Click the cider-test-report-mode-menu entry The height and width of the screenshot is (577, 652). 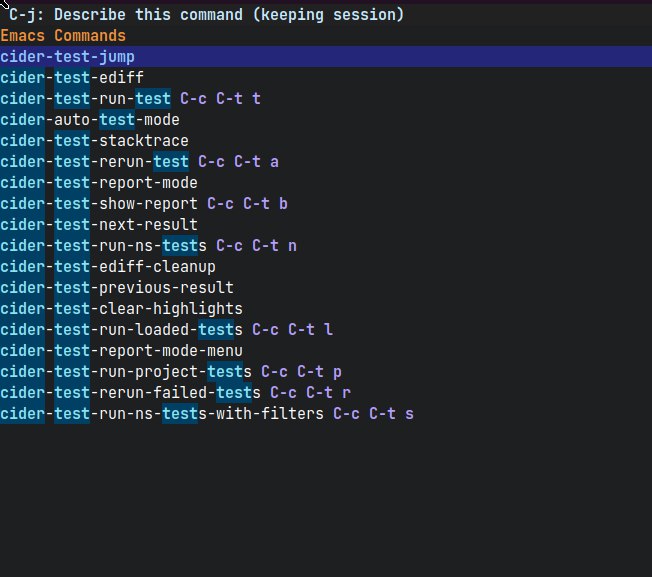click(x=121, y=351)
